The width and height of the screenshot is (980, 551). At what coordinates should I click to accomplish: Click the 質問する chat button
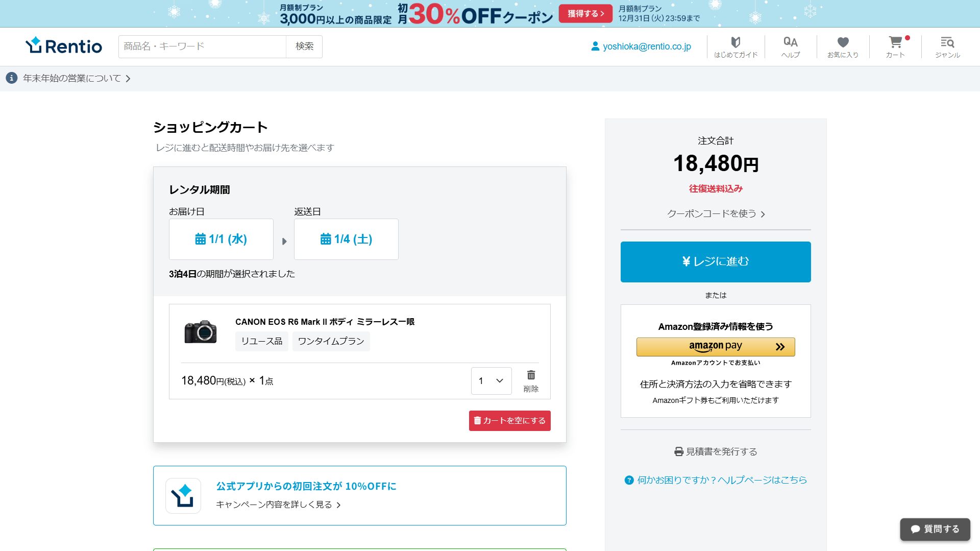pyautogui.click(x=935, y=529)
